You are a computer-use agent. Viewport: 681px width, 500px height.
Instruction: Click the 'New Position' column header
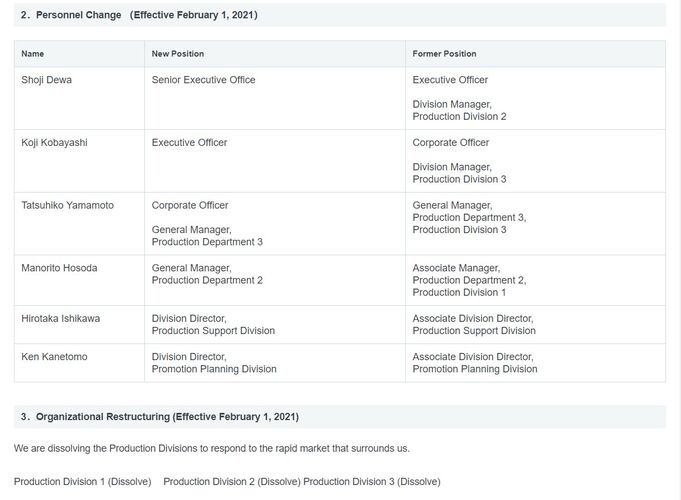pyautogui.click(x=177, y=53)
